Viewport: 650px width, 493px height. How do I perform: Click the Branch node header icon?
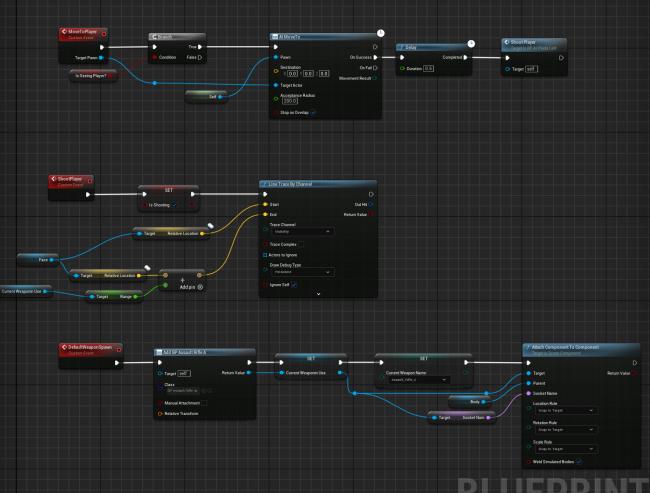154,37
